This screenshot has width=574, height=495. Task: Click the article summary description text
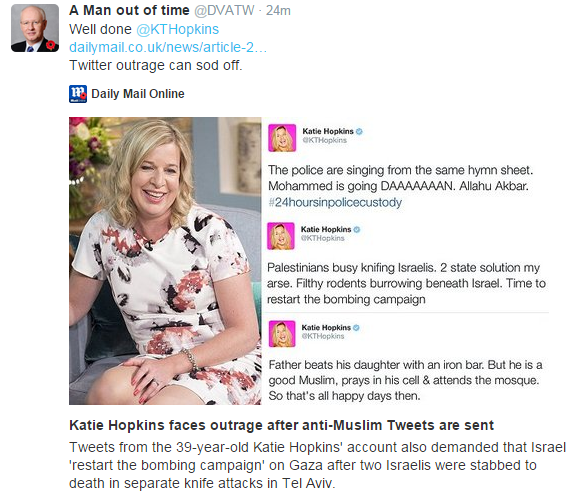[317, 465]
